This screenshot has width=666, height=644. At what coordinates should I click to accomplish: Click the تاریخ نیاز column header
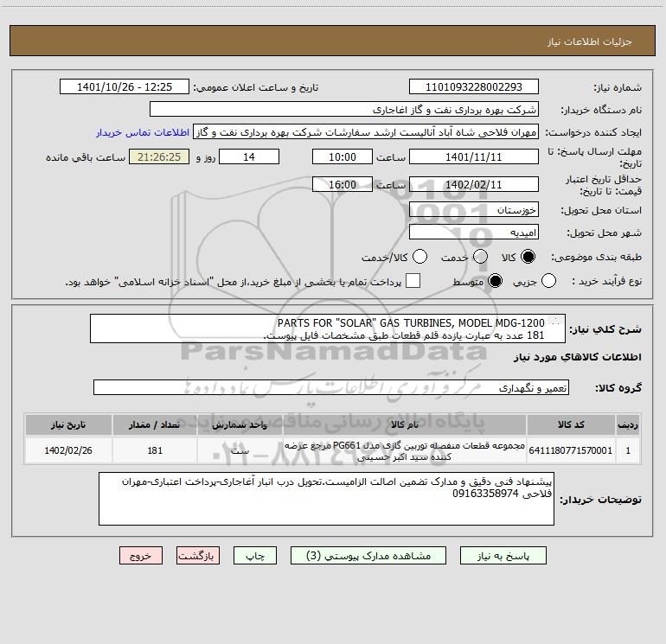coord(68,424)
